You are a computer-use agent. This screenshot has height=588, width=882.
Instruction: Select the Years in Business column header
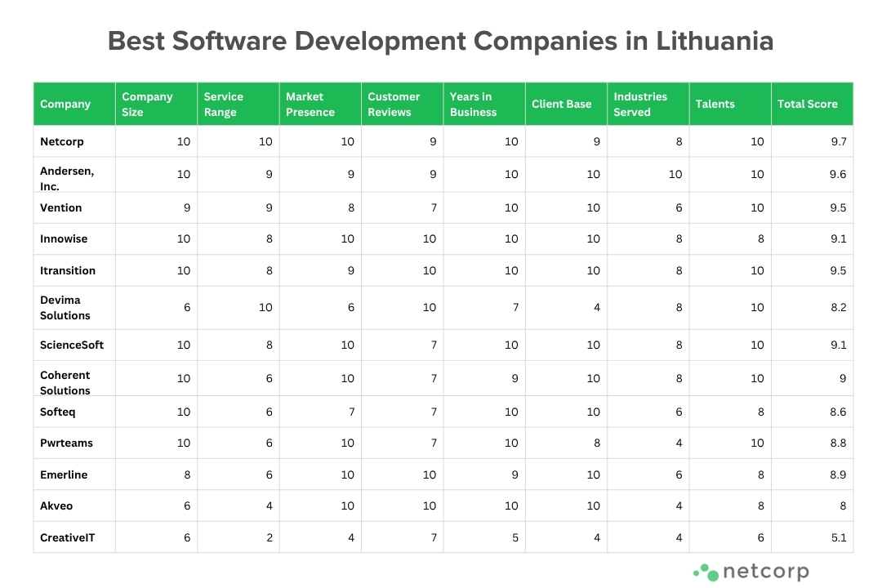484,104
